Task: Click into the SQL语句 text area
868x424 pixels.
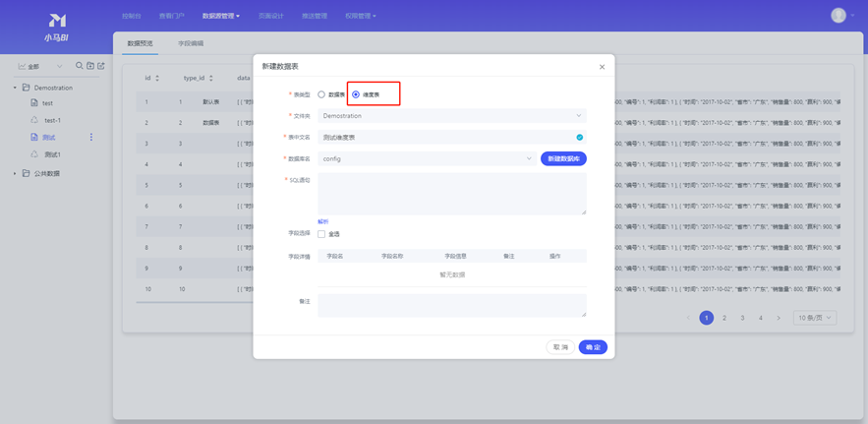Action: pos(451,194)
